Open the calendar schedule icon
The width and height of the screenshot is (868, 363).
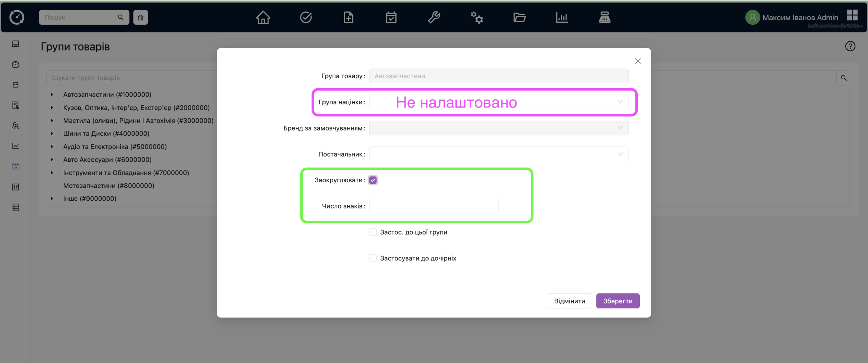(391, 17)
